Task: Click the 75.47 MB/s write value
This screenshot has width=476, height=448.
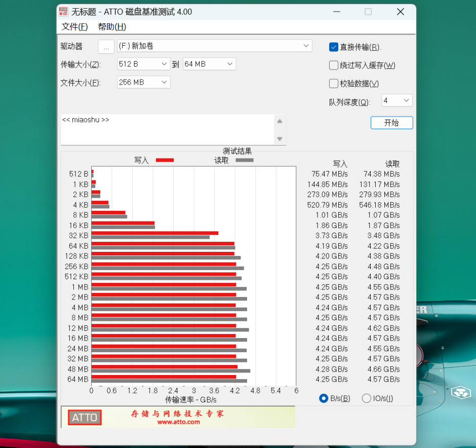Action: tap(329, 174)
